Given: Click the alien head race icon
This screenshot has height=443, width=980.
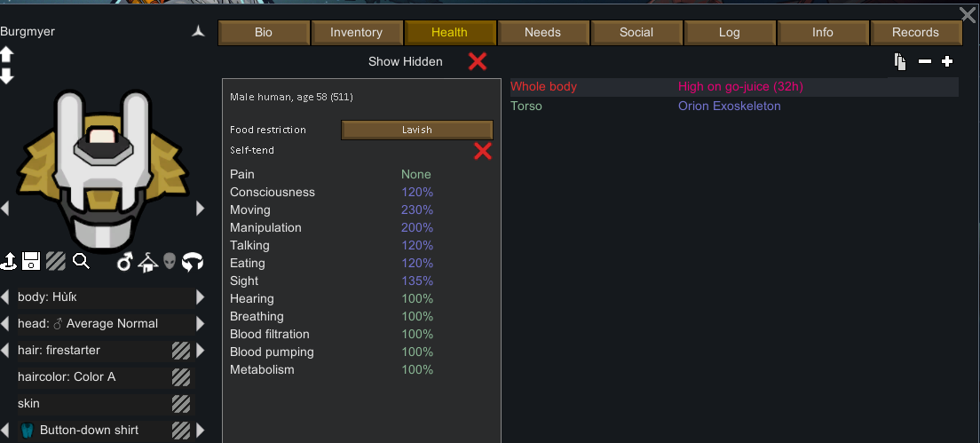Looking at the screenshot, I should point(170,261).
